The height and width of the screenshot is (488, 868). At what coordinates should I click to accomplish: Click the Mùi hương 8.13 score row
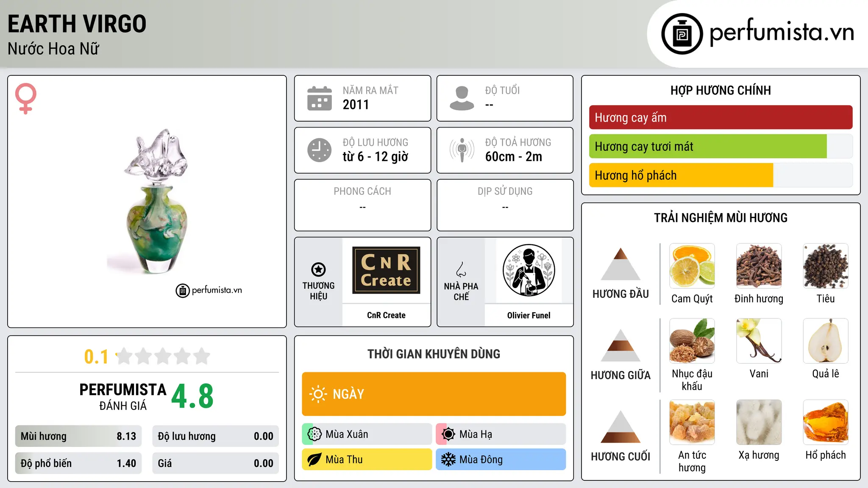tap(78, 436)
